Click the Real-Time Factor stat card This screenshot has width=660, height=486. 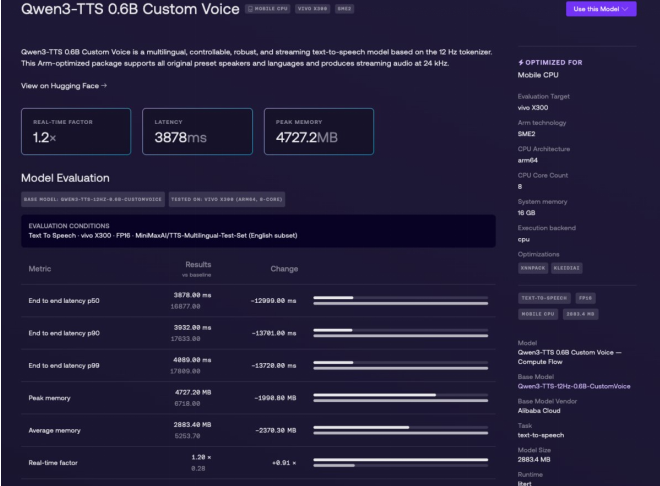coord(76,131)
